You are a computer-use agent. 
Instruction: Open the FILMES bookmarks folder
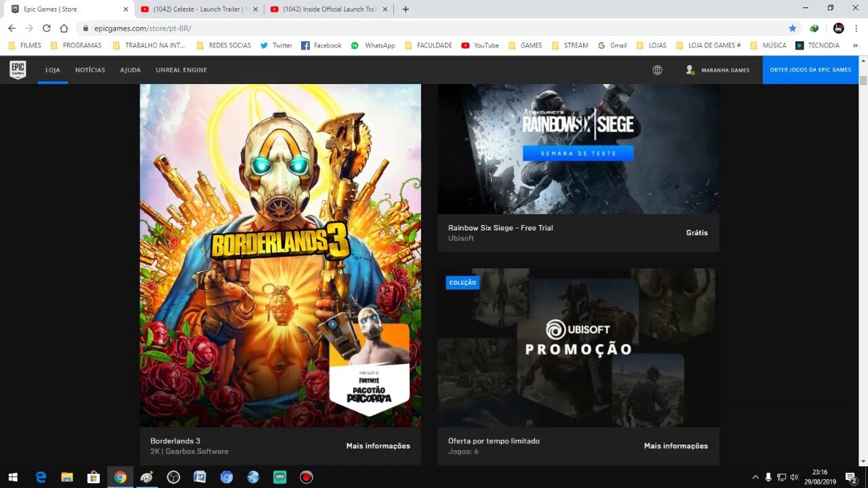pos(24,45)
